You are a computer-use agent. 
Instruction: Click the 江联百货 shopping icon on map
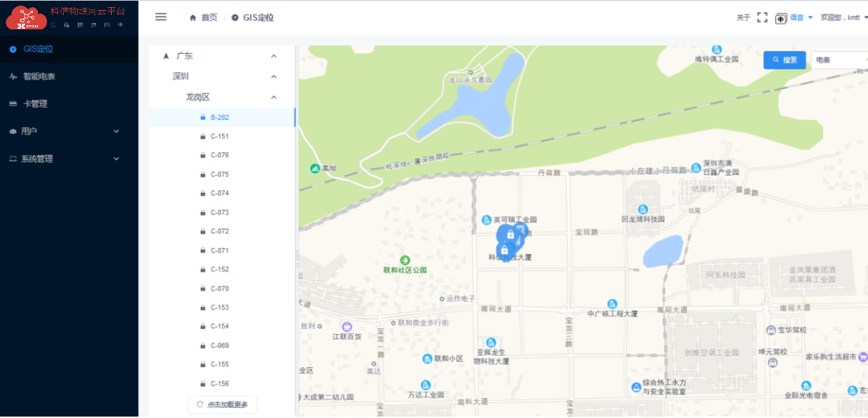347,326
